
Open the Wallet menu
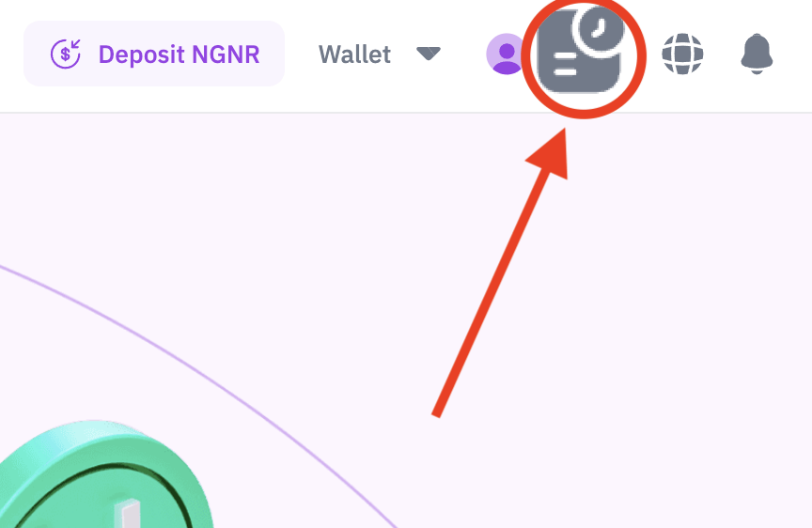click(380, 54)
